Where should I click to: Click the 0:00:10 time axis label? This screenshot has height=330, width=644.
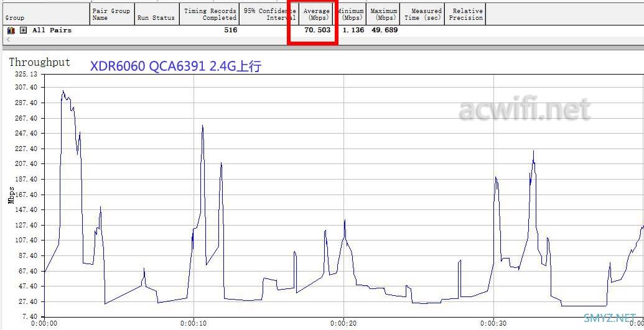[x=193, y=323]
